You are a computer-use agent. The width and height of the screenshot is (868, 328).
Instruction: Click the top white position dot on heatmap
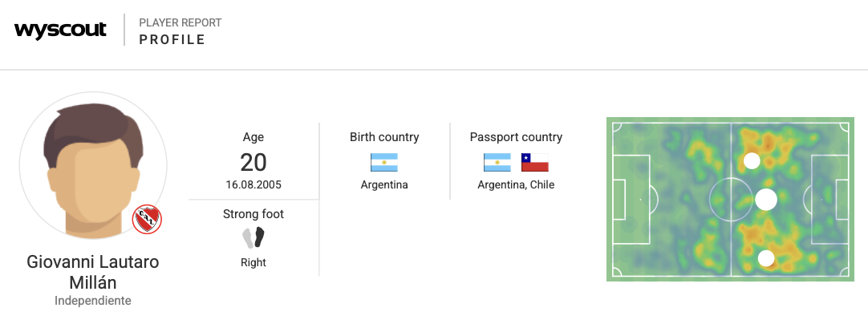pyautogui.click(x=752, y=160)
